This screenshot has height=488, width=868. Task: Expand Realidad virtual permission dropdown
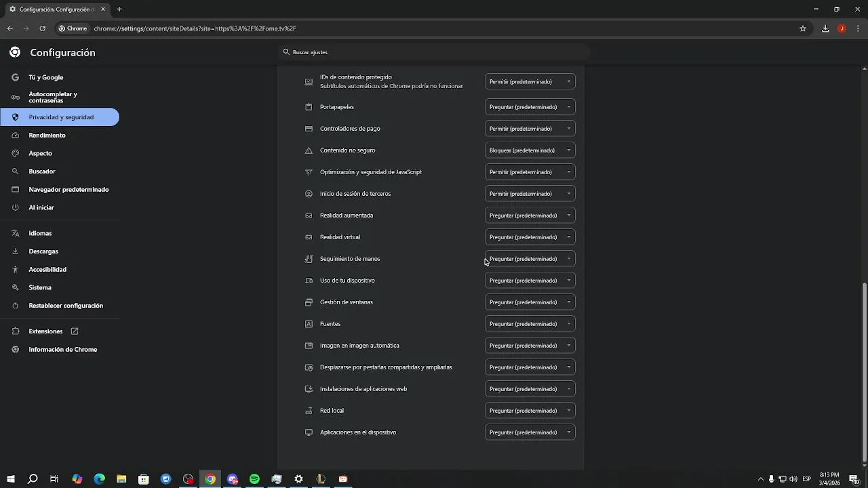click(x=530, y=237)
